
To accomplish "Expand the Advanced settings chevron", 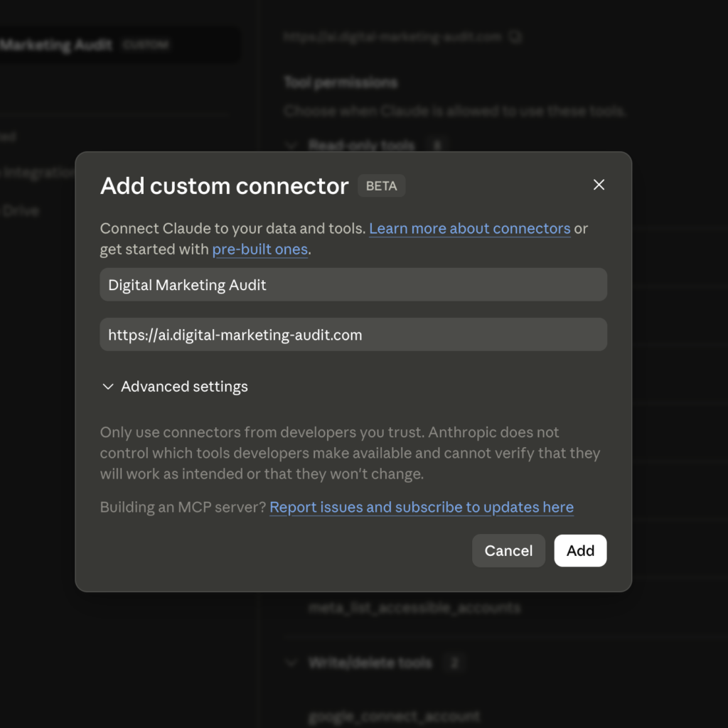I will coord(108,387).
